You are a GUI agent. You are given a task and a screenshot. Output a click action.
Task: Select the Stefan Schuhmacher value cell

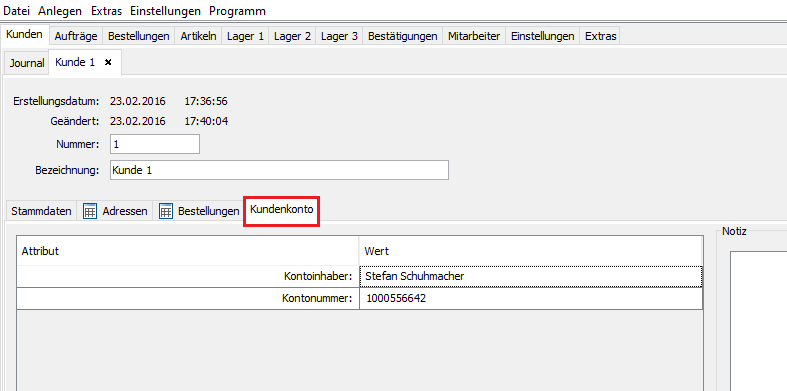[x=531, y=276]
